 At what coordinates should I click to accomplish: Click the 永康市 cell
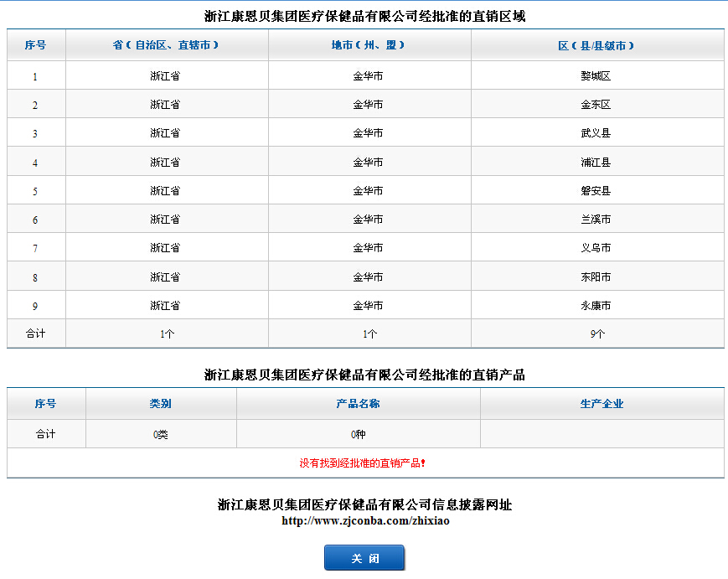[596, 306]
